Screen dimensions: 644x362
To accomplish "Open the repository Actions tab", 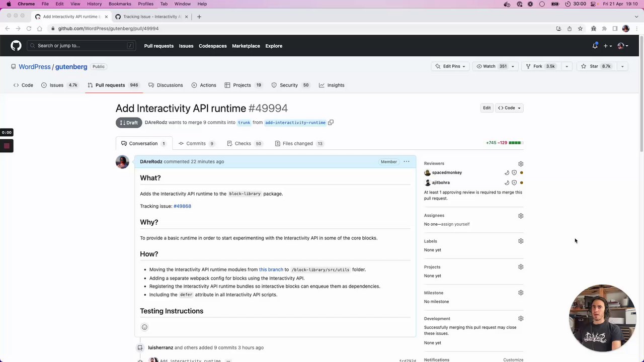I will tap(204, 85).
